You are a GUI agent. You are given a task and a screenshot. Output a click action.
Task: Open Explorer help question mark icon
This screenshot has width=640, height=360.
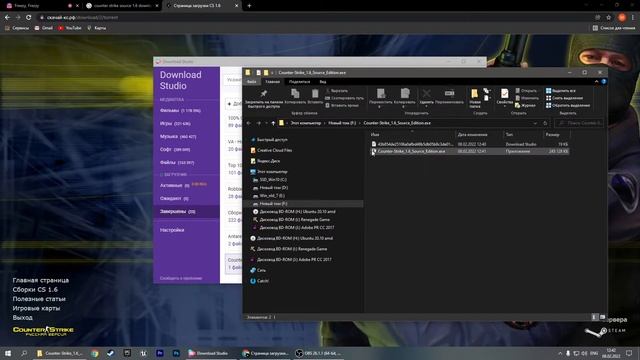(x=604, y=82)
